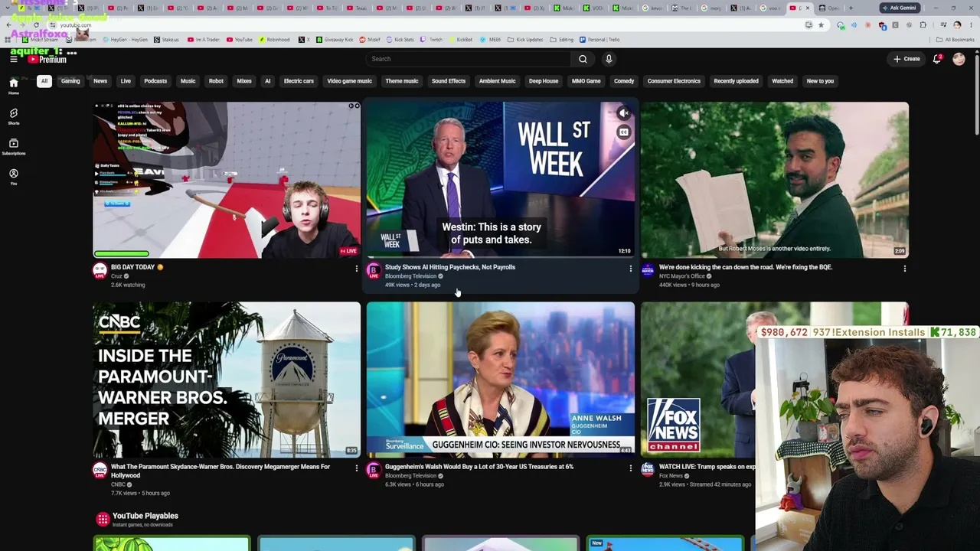Show Watched videos chip
The width and height of the screenshot is (980, 551).
click(782, 81)
